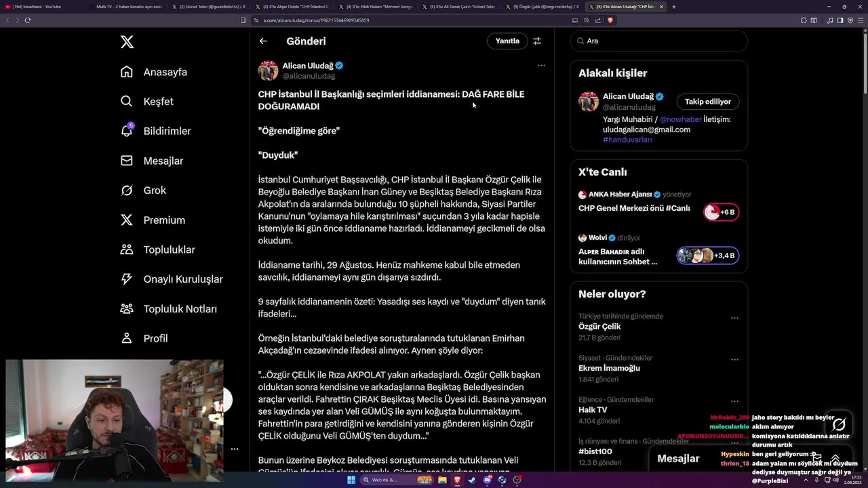Go back with the Gönderi arrow
868x488 pixels.
tap(263, 41)
